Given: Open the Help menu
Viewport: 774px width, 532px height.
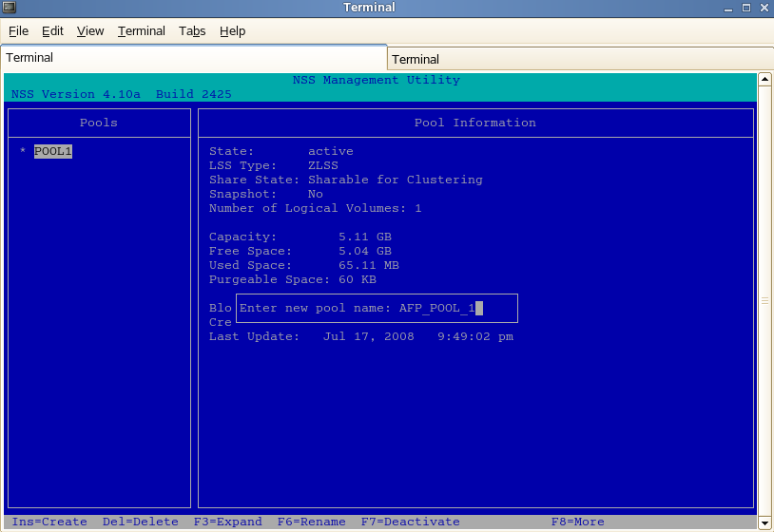Looking at the screenshot, I should click(233, 31).
